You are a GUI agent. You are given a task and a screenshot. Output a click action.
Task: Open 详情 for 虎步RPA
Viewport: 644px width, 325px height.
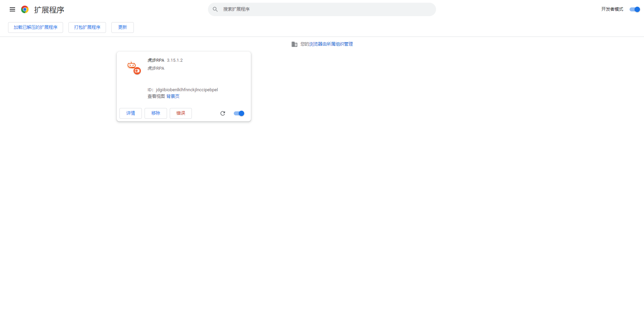(x=130, y=113)
